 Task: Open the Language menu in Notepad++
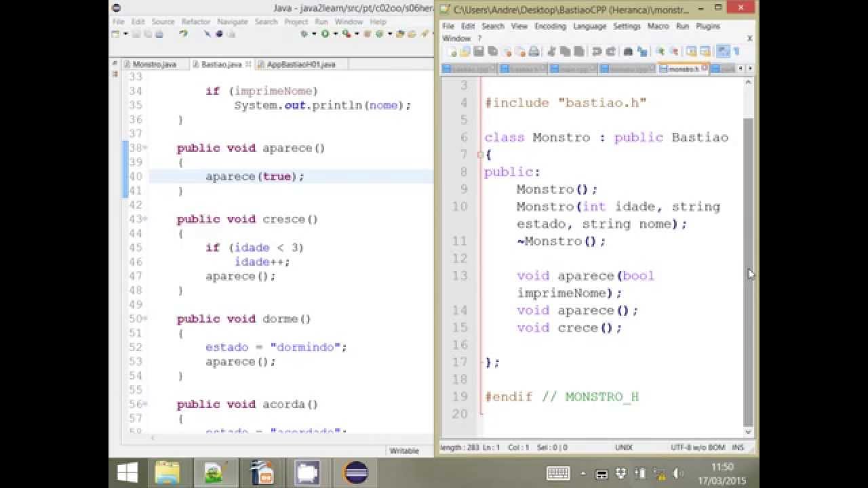589,26
